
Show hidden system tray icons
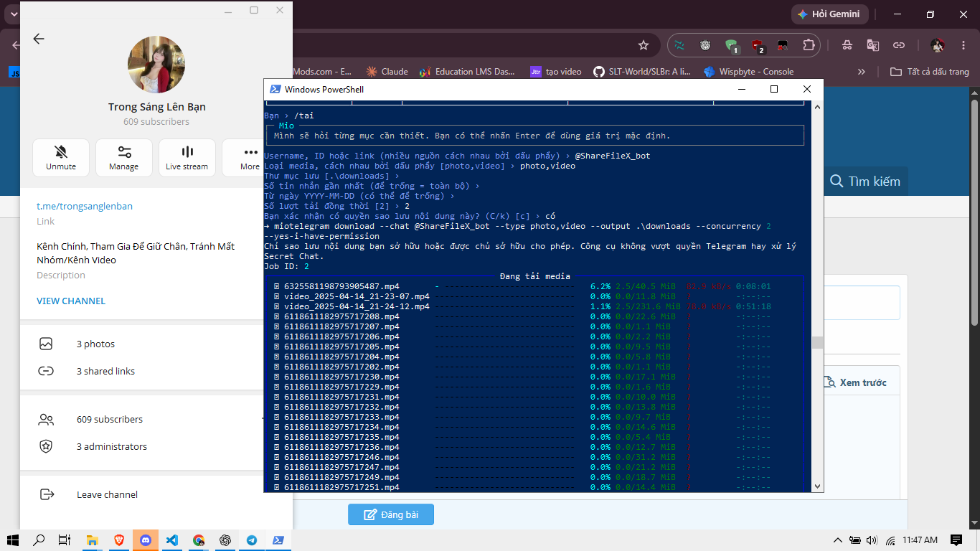coord(837,540)
